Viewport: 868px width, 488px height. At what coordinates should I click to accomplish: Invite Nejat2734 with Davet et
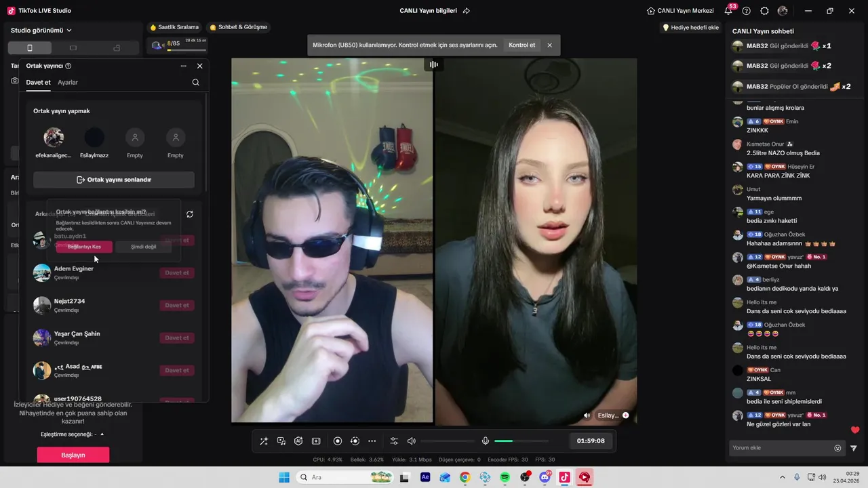point(177,305)
